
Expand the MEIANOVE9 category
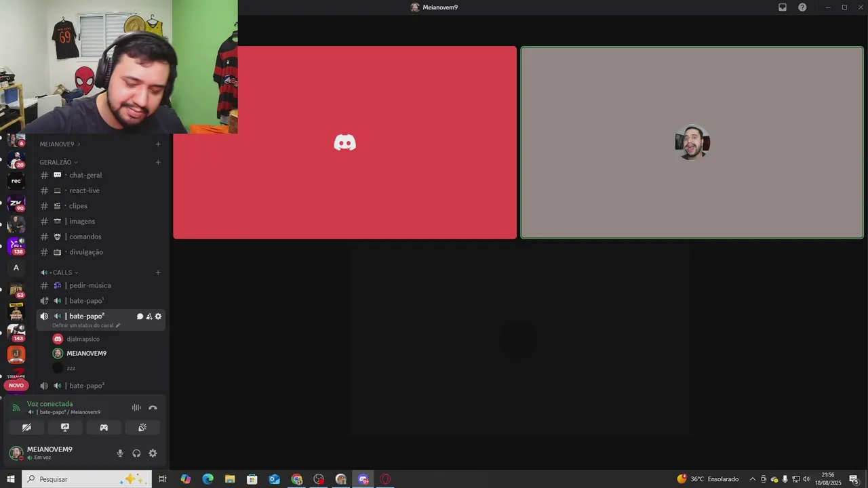(x=60, y=144)
